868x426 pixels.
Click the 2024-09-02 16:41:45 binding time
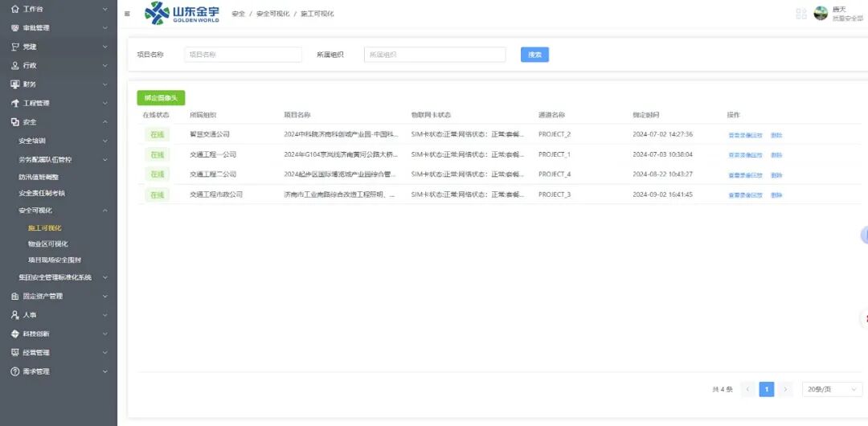(x=662, y=195)
